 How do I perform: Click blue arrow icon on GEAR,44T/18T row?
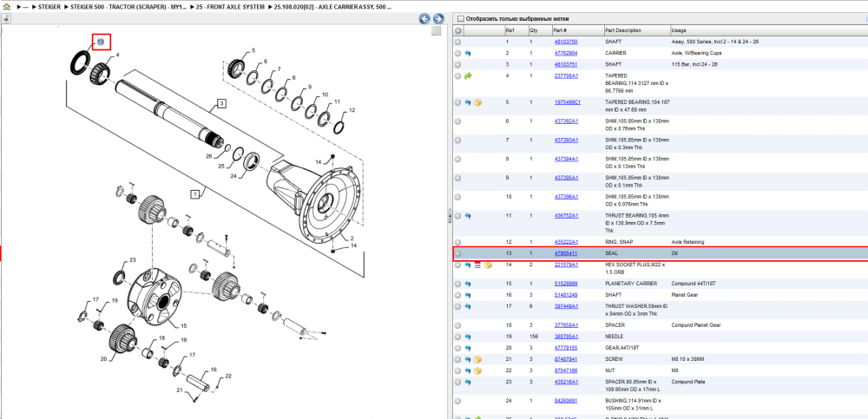coord(468,348)
